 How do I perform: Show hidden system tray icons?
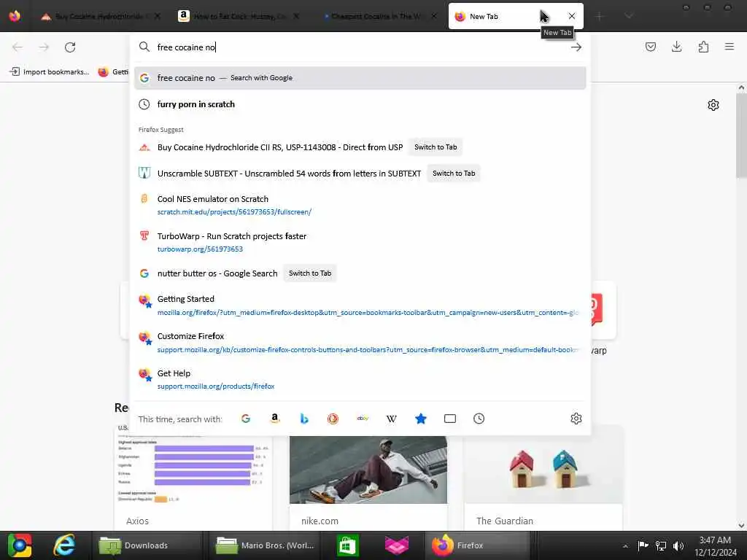click(625, 545)
